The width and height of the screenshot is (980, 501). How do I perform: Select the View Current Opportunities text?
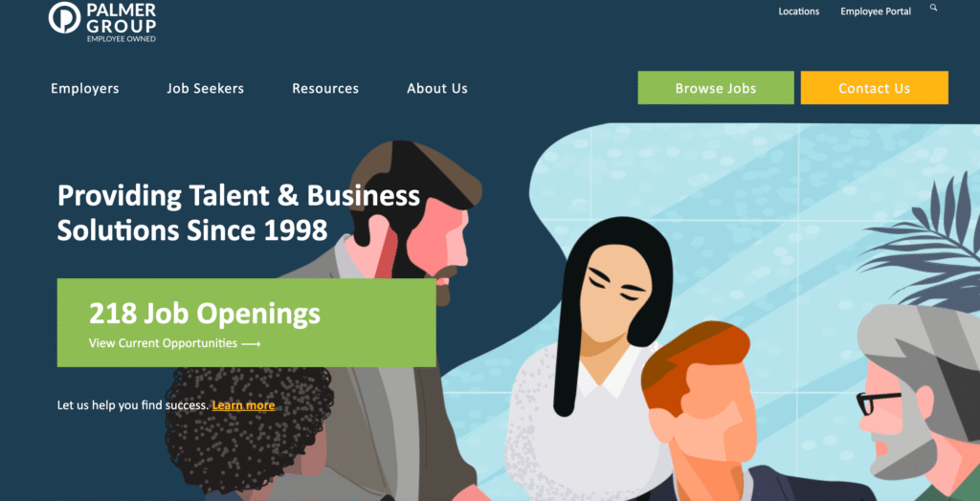[x=163, y=343]
